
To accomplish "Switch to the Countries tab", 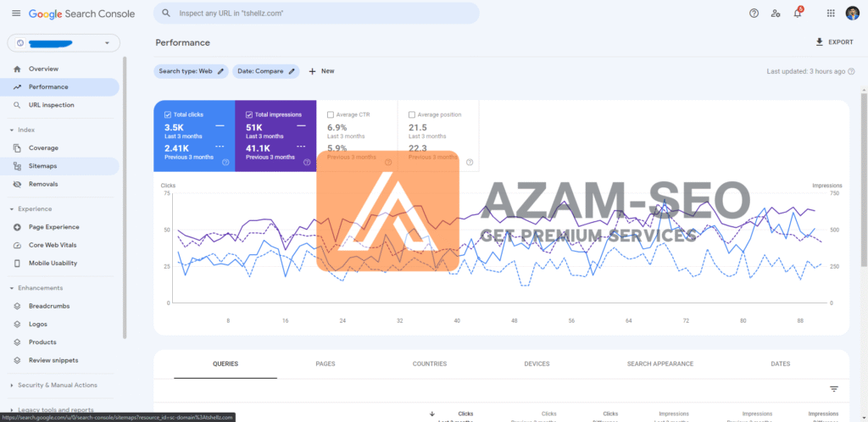I will [x=430, y=364].
